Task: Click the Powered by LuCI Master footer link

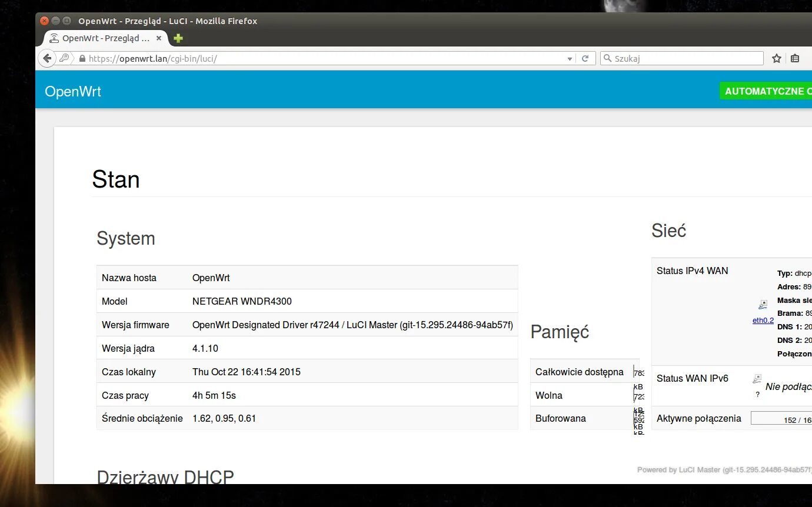Action: tap(724, 470)
